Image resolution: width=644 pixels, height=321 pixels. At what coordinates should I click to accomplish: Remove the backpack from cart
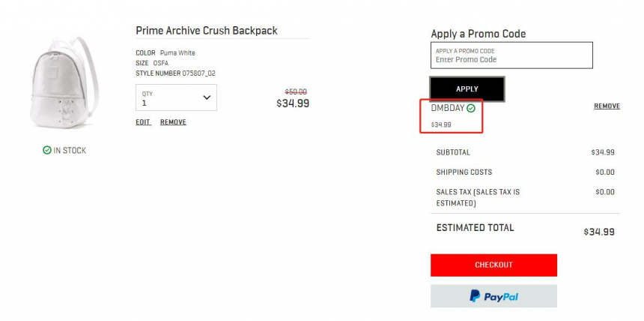[173, 122]
